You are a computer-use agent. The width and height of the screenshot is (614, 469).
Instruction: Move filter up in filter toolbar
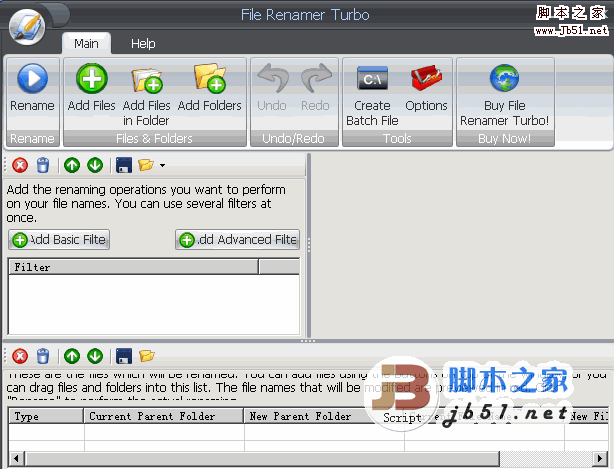72,165
